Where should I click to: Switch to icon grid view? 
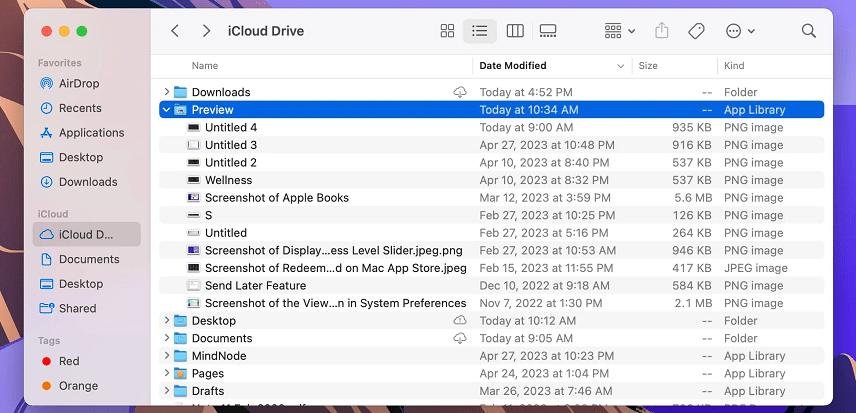447,31
